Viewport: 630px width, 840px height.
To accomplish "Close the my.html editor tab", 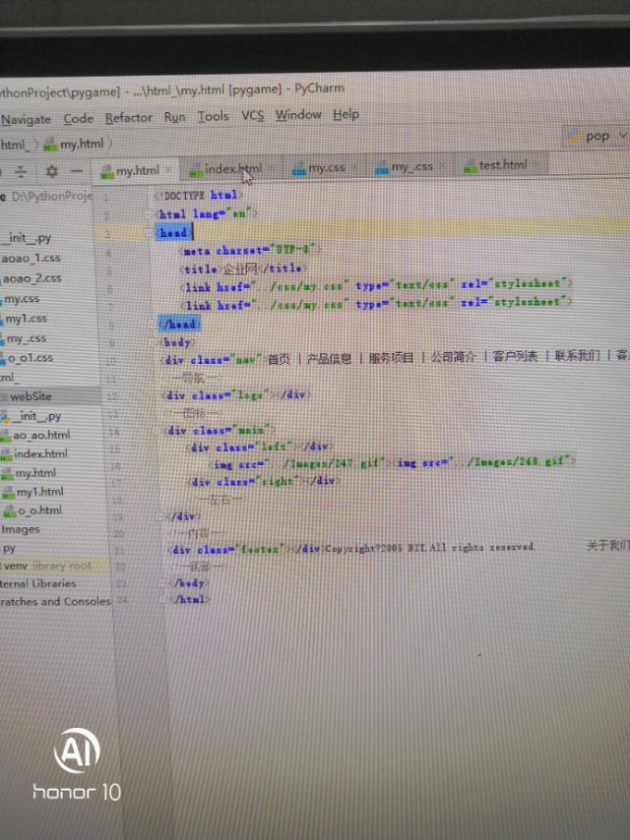I will coord(168,170).
